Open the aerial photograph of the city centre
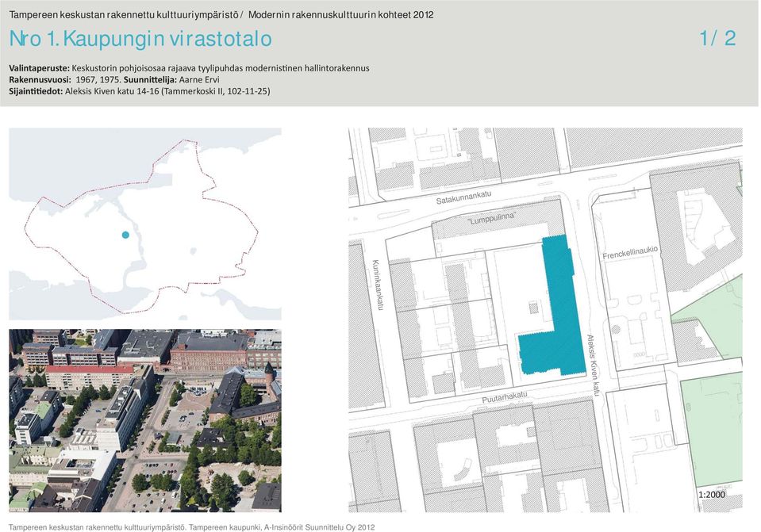 coord(145,420)
